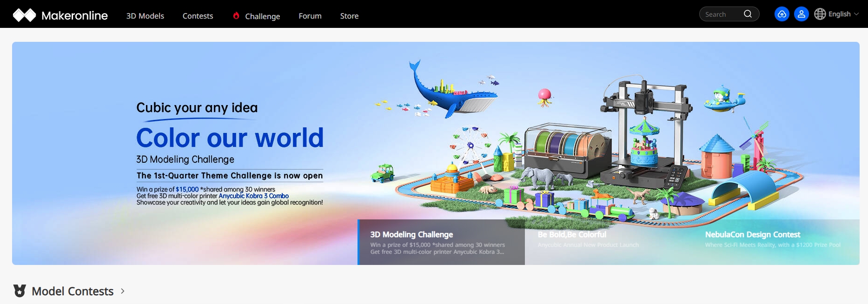Click the Makeronline diamond logo icon
Image resolution: width=868 pixels, height=304 pixels.
[24, 15]
